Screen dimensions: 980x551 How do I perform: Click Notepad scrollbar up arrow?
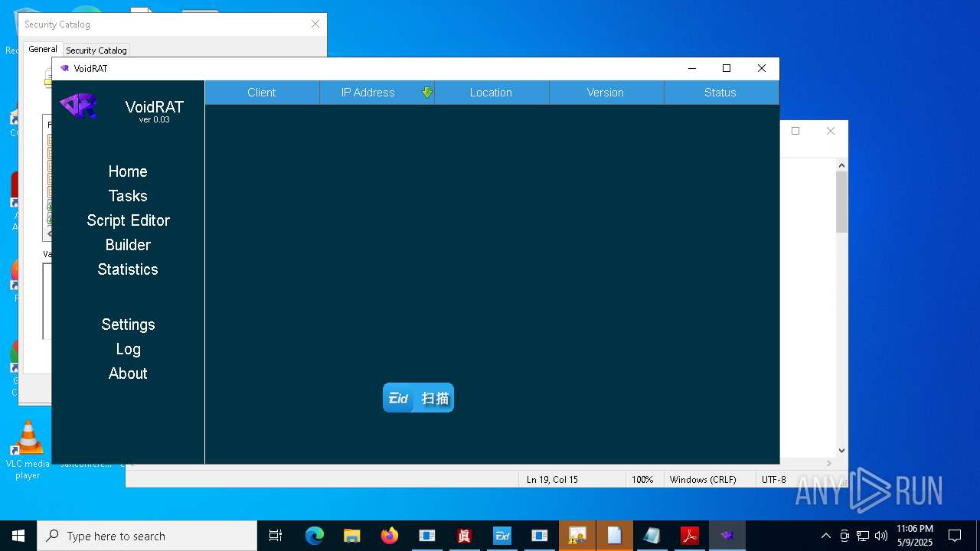point(841,165)
